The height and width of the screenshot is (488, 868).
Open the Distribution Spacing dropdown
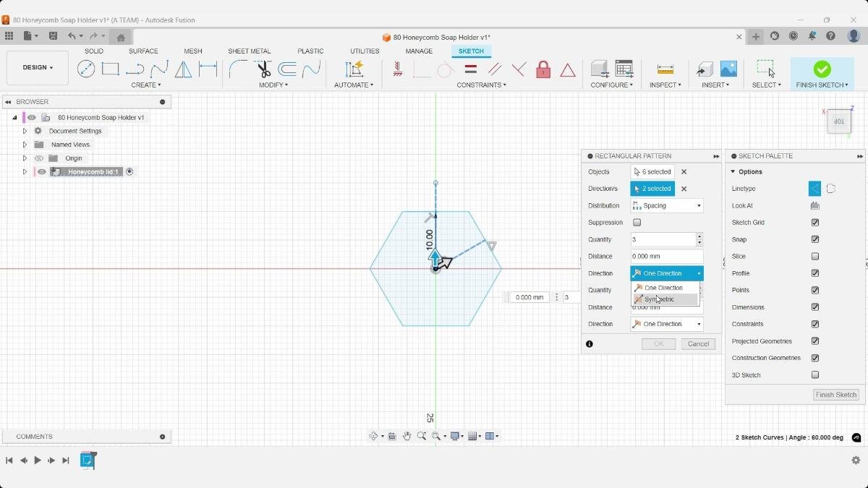click(x=667, y=206)
